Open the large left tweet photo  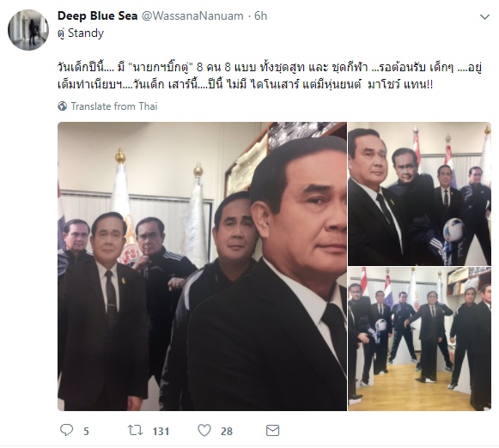(x=202, y=266)
